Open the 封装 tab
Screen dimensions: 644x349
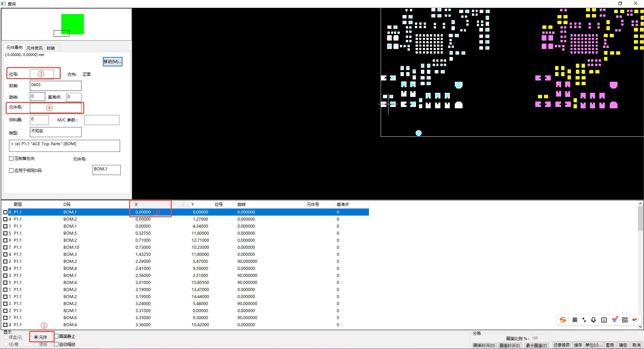pos(51,48)
